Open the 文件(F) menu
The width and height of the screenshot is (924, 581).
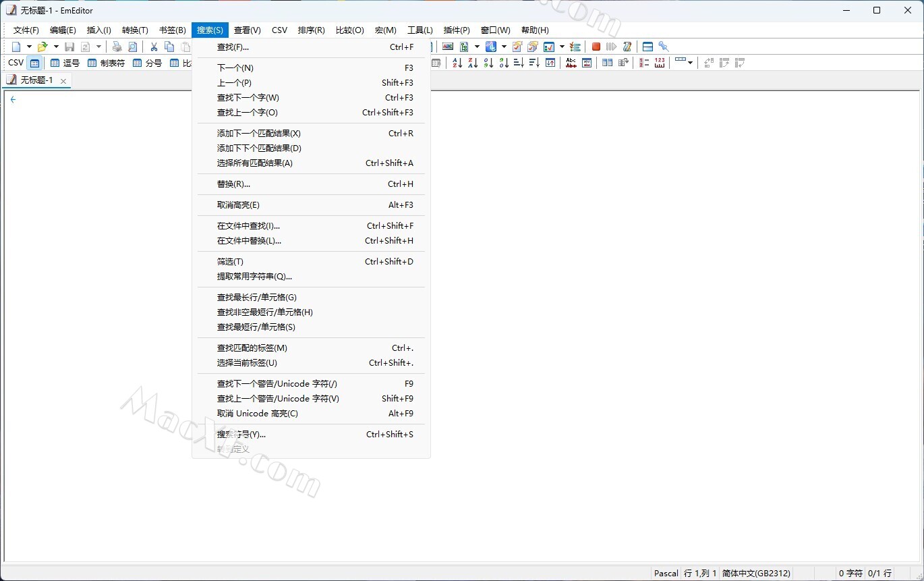(x=26, y=30)
